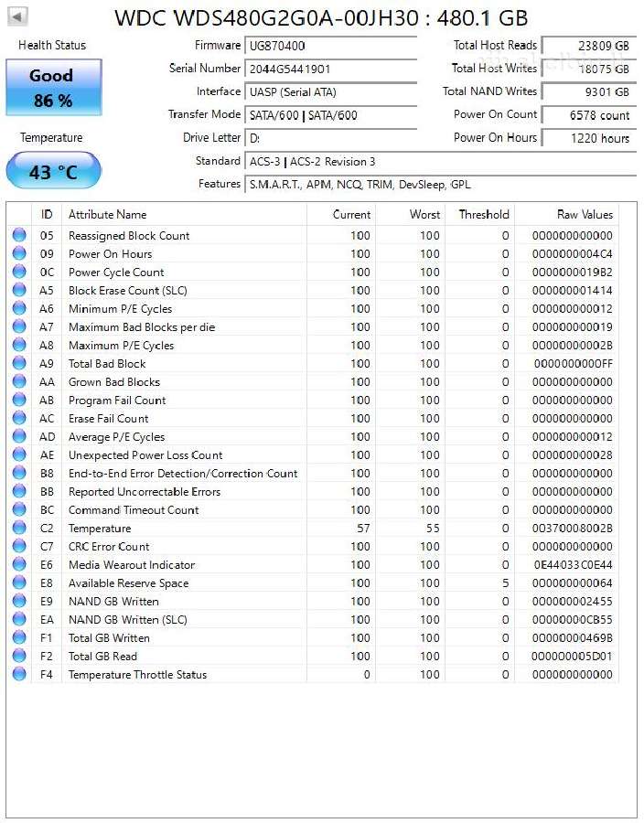The width and height of the screenshot is (644, 823).
Task: Click raw value 00000000469B
Action: (572, 637)
